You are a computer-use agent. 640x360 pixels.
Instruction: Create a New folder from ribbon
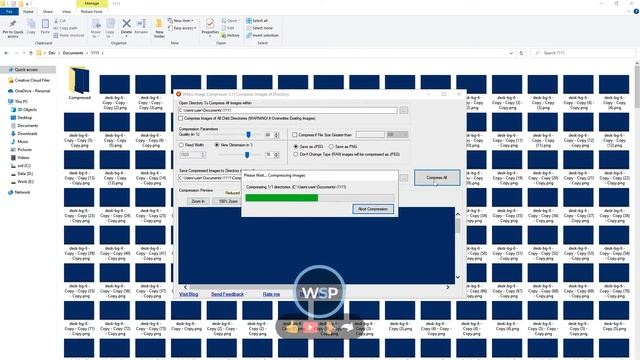click(159, 28)
